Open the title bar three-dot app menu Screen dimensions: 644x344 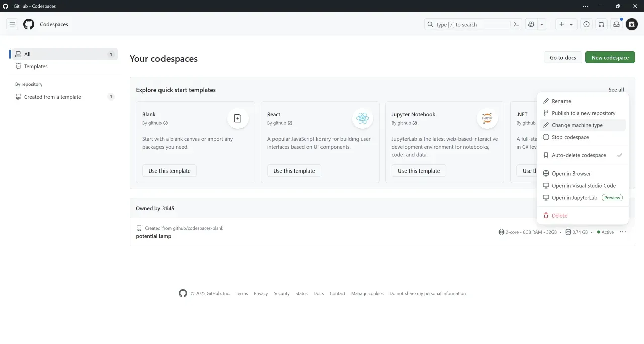[x=585, y=6]
